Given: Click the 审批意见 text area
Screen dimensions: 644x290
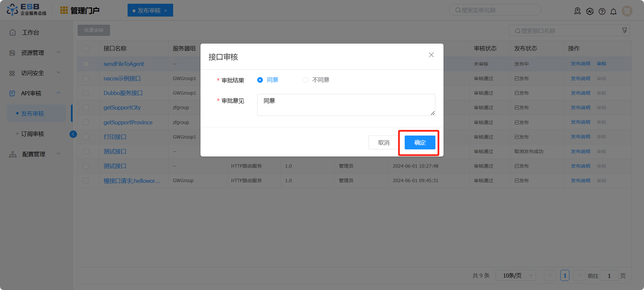Looking at the screenshot, I should click(x=346, y=105).
